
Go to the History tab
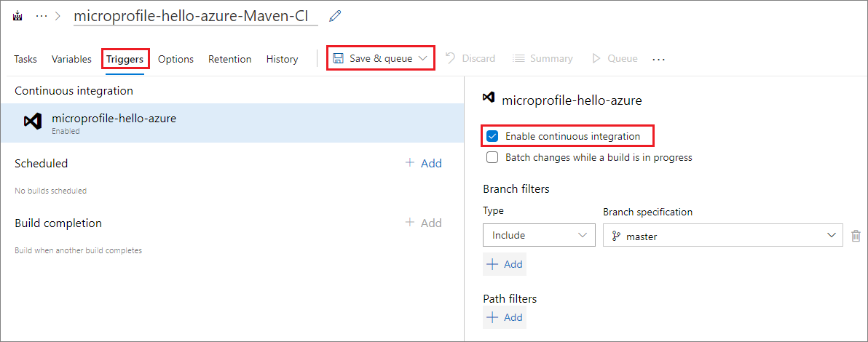click(282, 59)
